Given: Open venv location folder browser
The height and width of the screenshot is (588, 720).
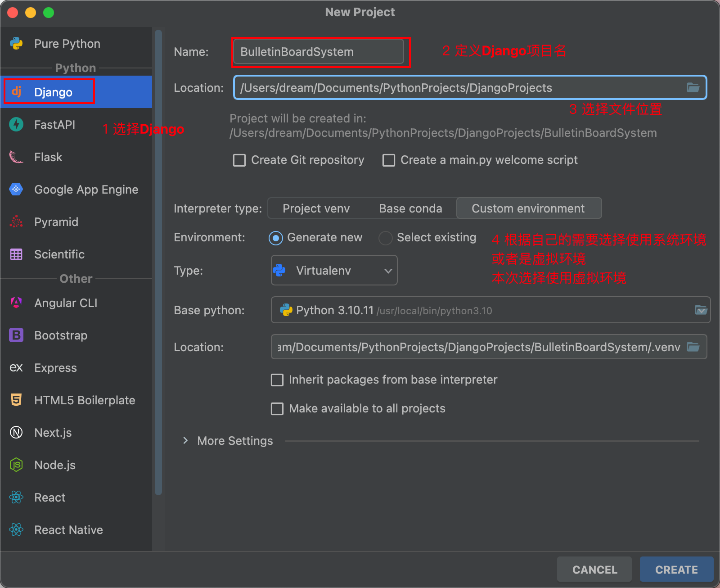Looking at the screenshot, I should point(693,347).
